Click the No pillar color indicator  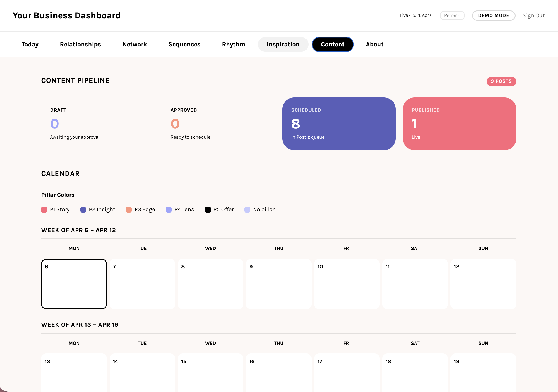[247, 209]
